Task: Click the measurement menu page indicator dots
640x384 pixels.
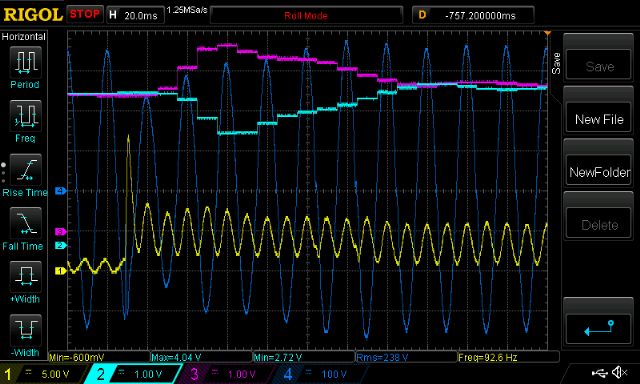Action: [x=3, y=173]
